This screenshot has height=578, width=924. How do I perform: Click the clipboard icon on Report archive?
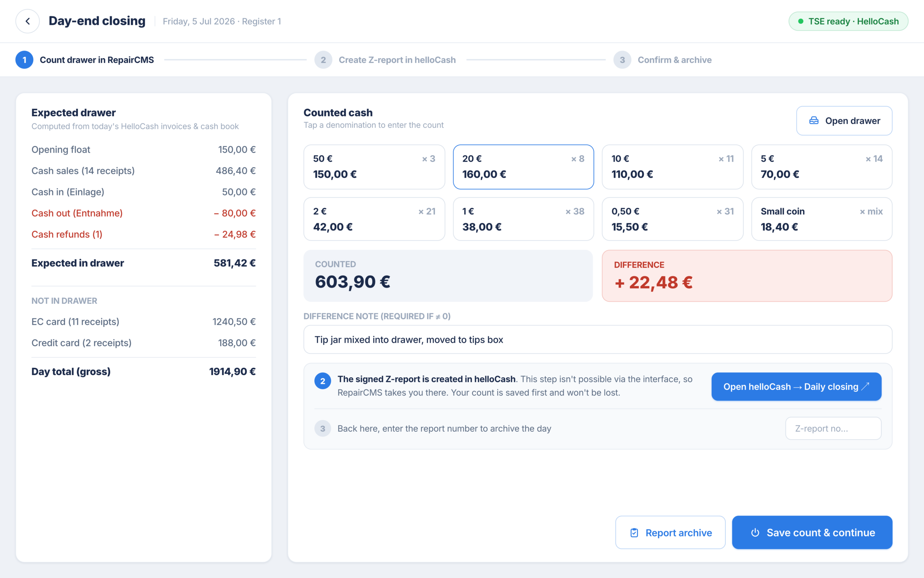(634, 532)
